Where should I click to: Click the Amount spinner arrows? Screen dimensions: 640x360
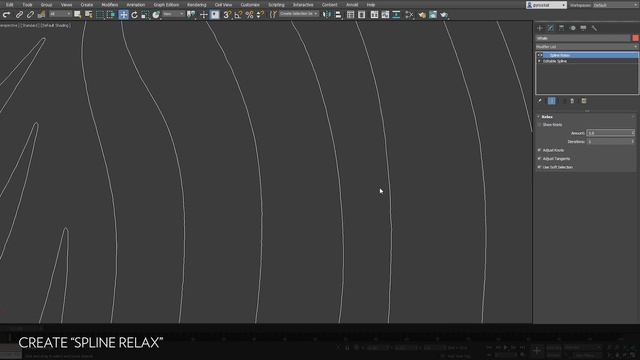633,133
